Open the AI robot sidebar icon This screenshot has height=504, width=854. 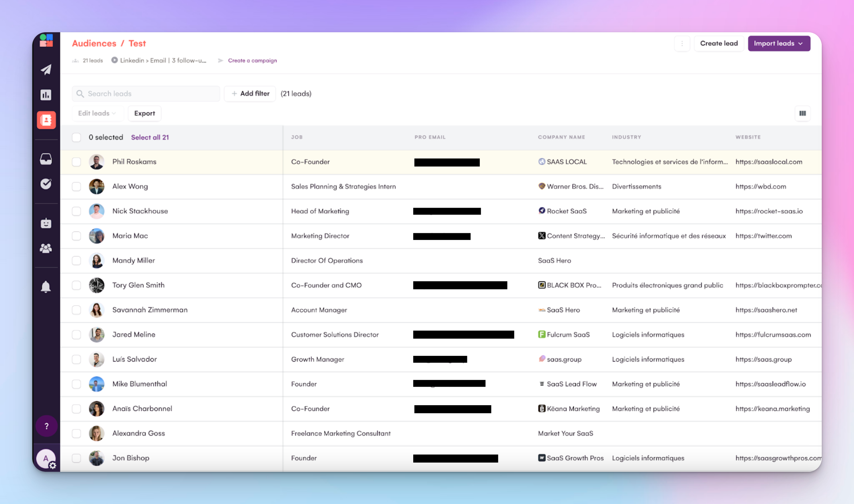coord(46,223)
